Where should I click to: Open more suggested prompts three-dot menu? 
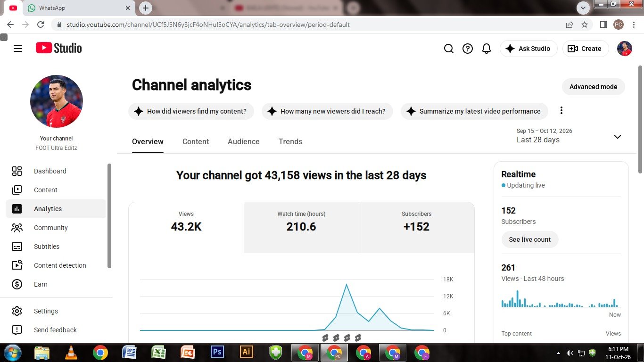click(x=561, y=111)
